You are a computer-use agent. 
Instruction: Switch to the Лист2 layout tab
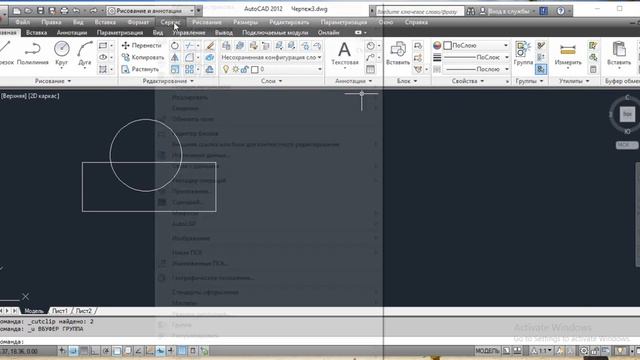[x=84, y=311]
